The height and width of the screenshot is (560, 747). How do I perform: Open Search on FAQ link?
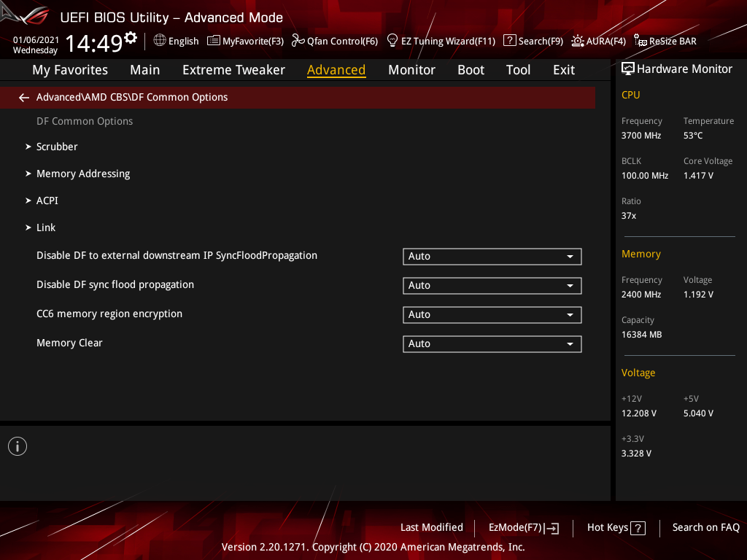(705, 528)
